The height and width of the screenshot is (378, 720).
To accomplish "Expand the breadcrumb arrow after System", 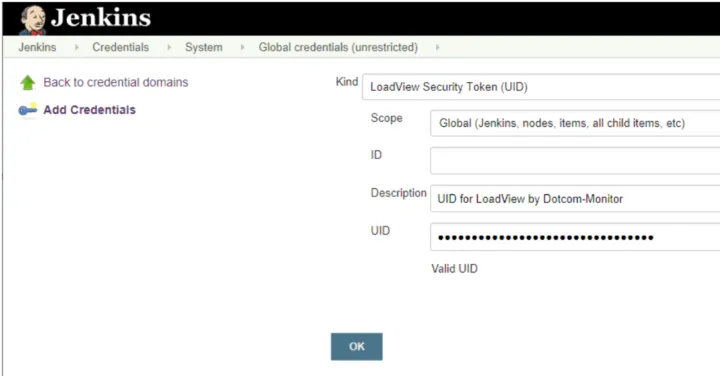I will (242, 47).
